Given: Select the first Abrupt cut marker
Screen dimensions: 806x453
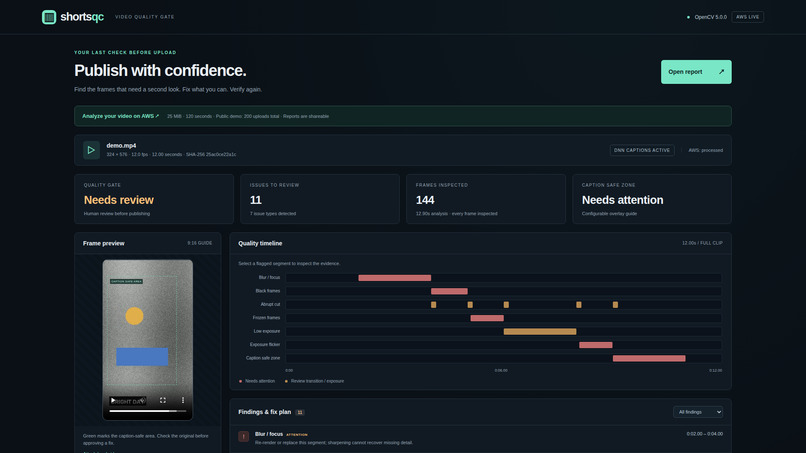Looking at the screenshot, I should pyautogui.click(x=434, y=305).
